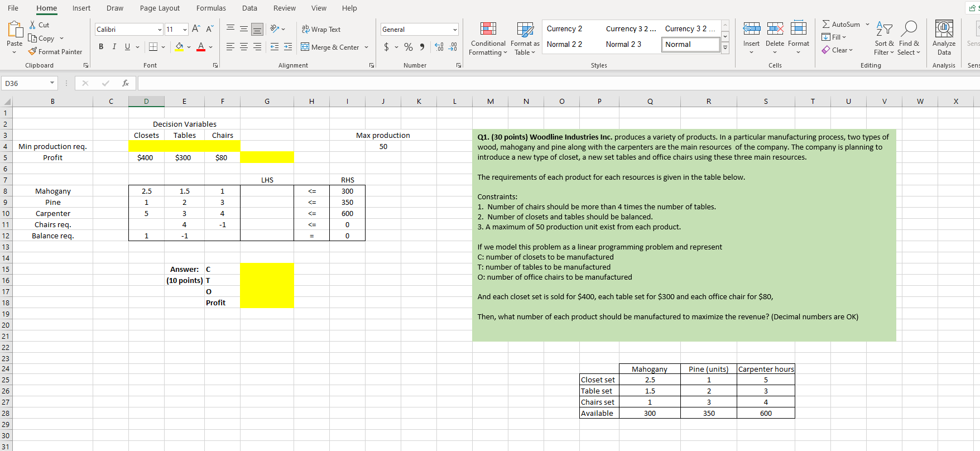Apply fill color paint bucket icon
This screenshot has height=451, width=980.
tap(179, 47)
